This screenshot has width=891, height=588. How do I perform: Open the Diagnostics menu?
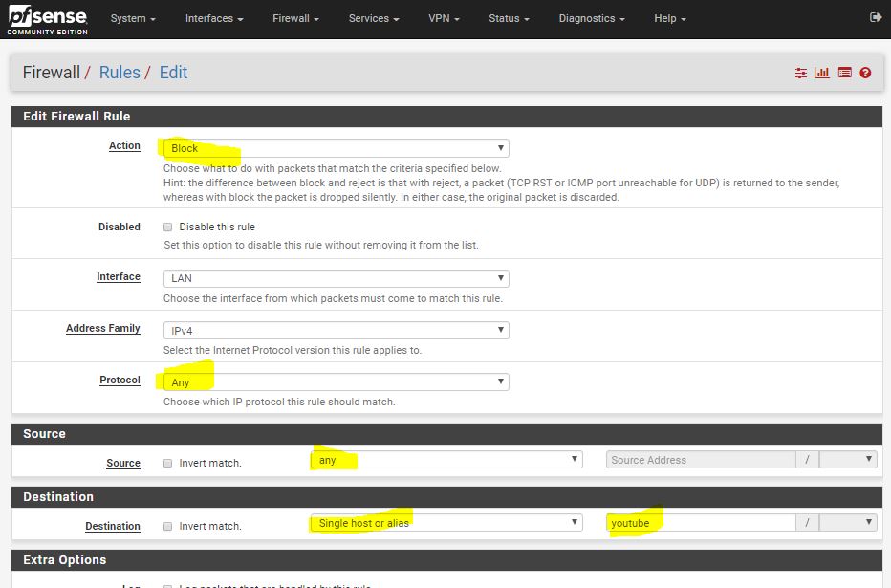592,18
